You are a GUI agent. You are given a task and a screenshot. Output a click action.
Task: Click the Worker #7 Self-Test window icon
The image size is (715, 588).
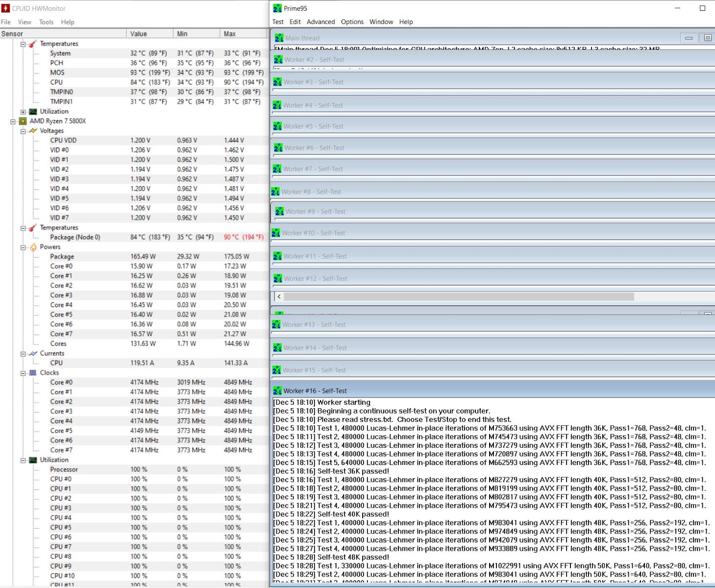click(277, 169)
